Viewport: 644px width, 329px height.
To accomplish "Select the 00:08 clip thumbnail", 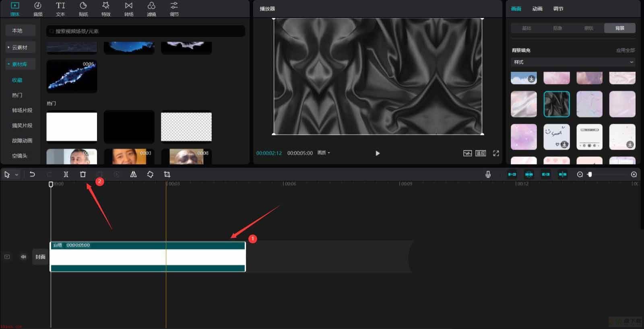I will tap(186, 156).
